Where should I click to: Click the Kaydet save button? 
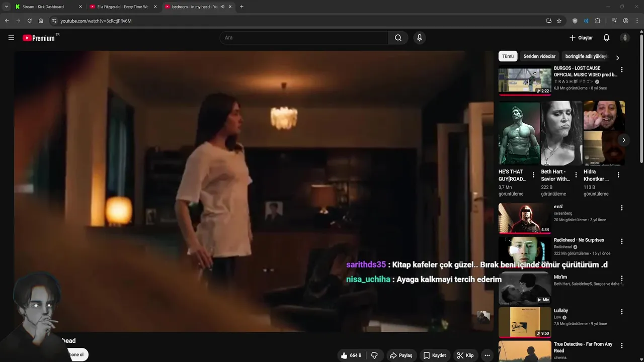(434, 355)
